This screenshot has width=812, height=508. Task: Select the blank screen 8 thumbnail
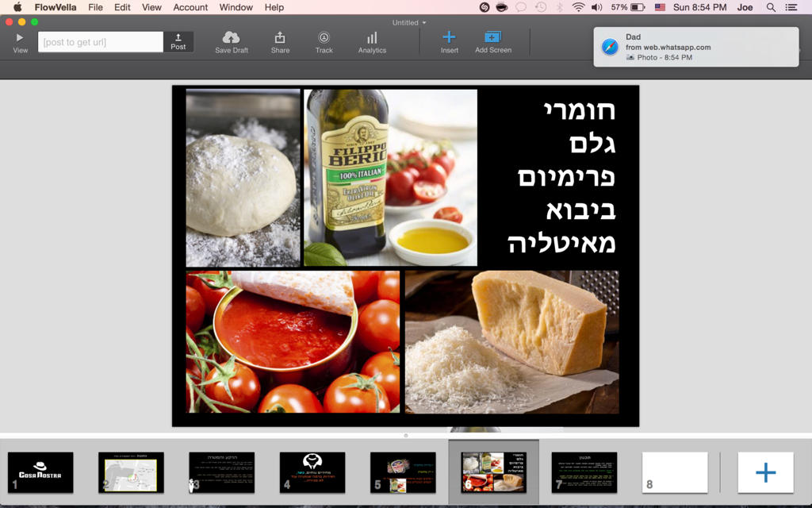point(675,472)
